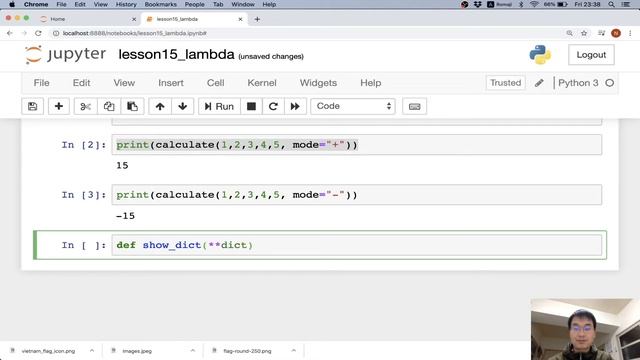Select the mode="-" calculate cell
640x360 pixels.
point(356,195)
